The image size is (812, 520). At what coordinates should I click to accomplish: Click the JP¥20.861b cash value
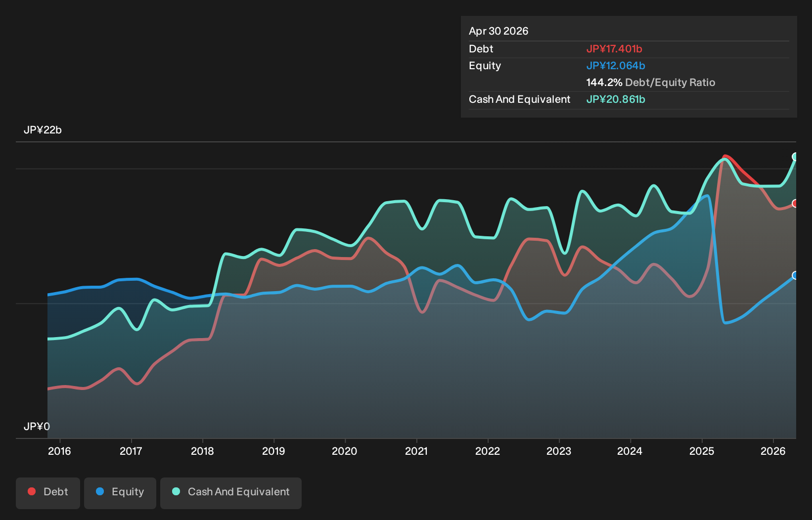tap(616, 99)
